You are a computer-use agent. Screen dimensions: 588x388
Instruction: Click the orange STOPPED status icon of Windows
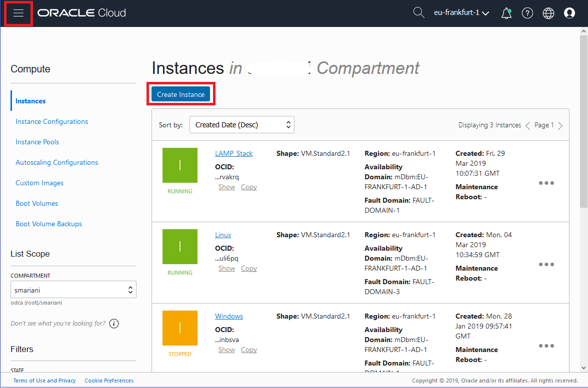(180, 328)
